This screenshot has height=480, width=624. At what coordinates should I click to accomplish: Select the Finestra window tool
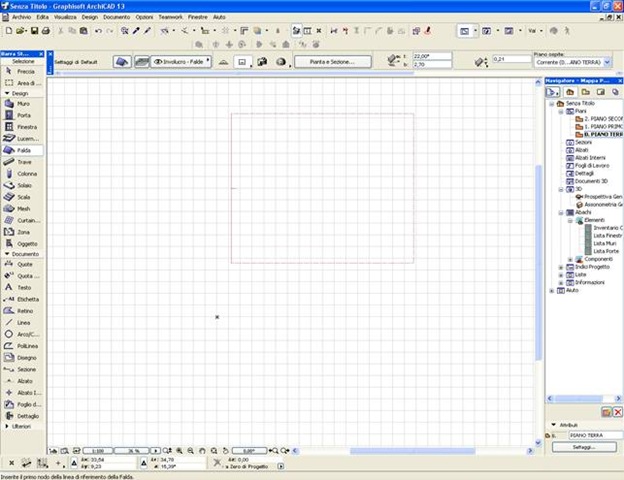23,127
